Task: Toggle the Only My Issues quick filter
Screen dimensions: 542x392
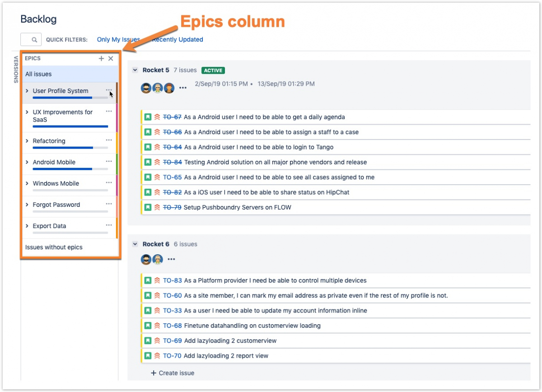Action: pyautogui.click(x=118, y=40)
